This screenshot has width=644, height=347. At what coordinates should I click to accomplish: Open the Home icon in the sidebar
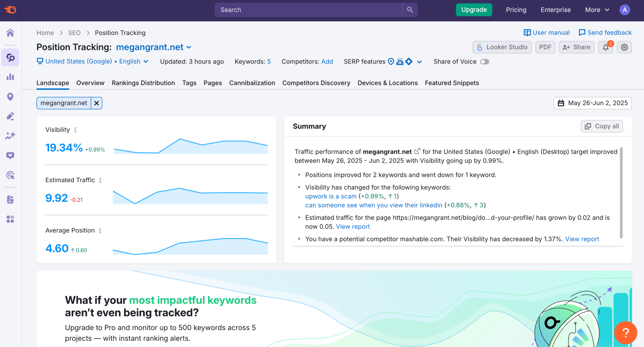(10, 33)
